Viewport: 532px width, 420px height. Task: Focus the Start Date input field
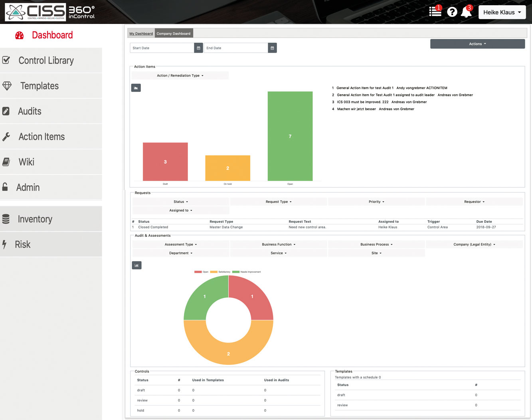tap(162, 48)
